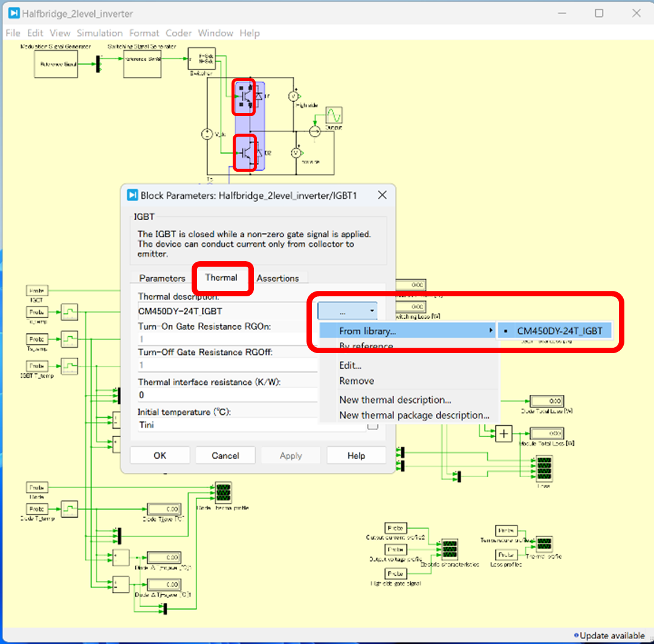The height and width of the screenshot is (644, 654).
Task: Select the lower IGBT switch in the schematic
Action: pyautogui.click(x=245, y=152)
